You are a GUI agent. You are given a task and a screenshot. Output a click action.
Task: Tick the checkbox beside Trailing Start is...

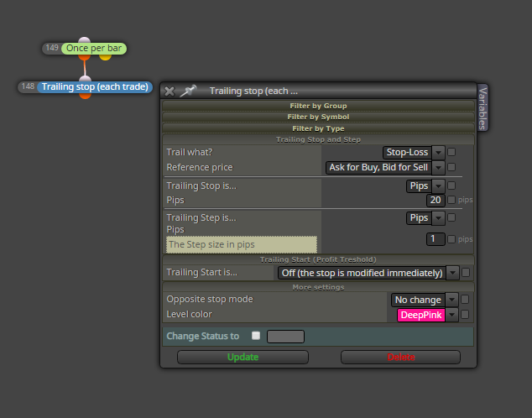pos(466,273)
